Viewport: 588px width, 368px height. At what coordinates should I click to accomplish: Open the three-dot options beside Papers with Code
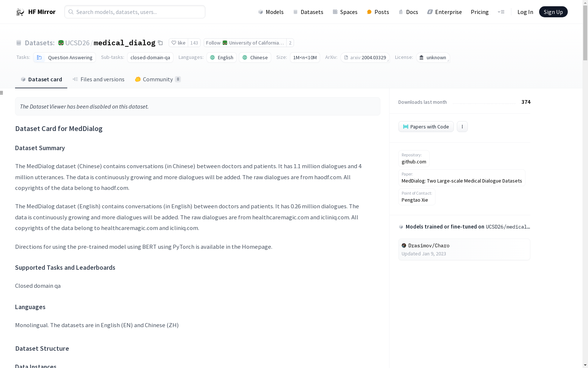coord(462,127)
